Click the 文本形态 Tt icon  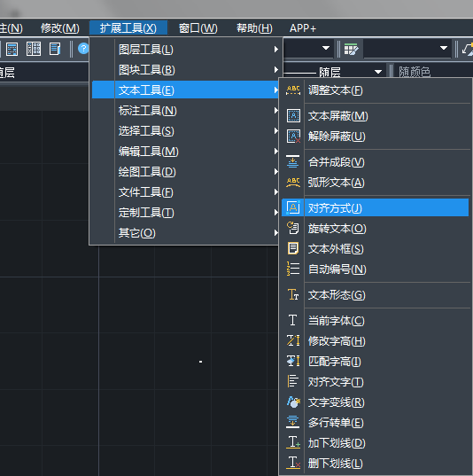pyautogui.click(x=293, y=294)
